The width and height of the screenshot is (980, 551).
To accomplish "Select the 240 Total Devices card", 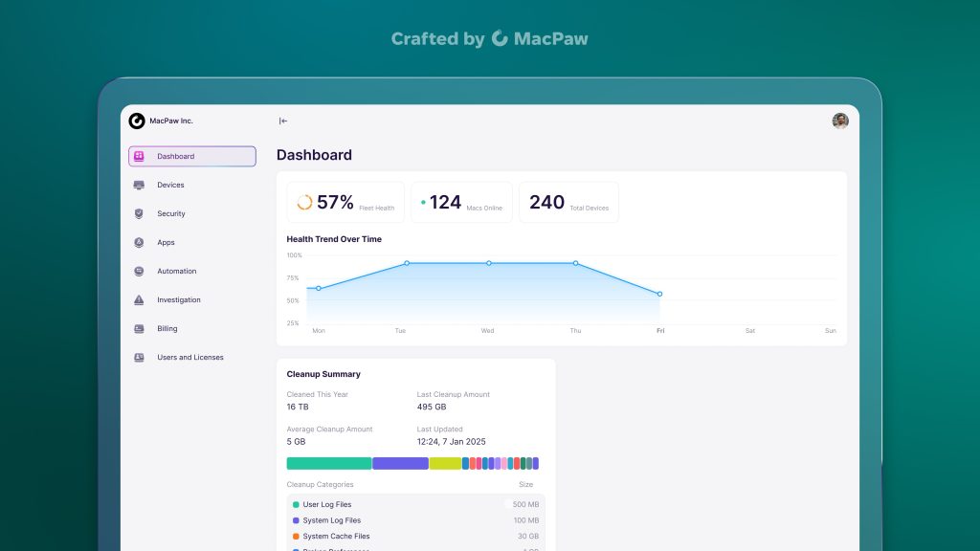I will [568, 203].
